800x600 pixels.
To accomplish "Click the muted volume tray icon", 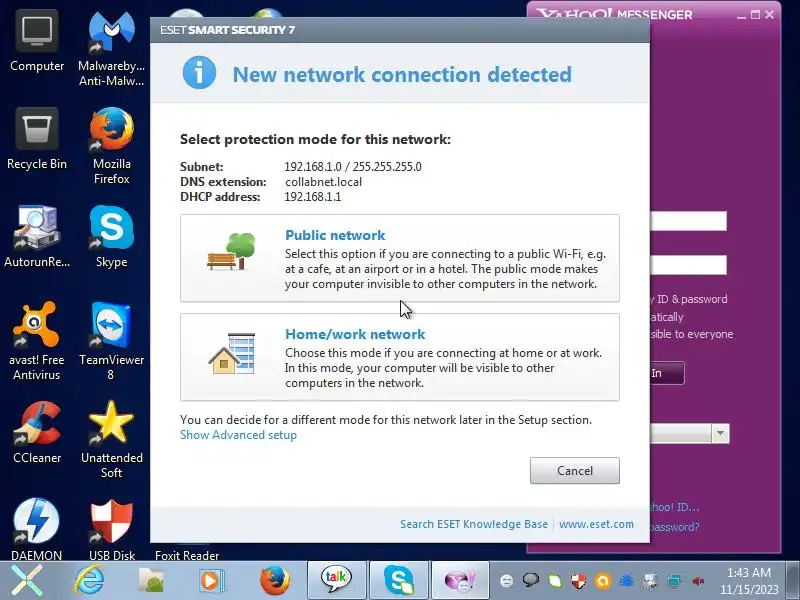I will 698,581.
